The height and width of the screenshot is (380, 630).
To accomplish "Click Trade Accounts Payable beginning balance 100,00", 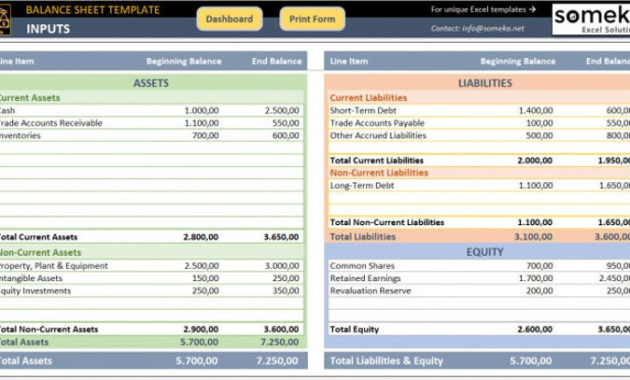I will click(x=540, y=123).
